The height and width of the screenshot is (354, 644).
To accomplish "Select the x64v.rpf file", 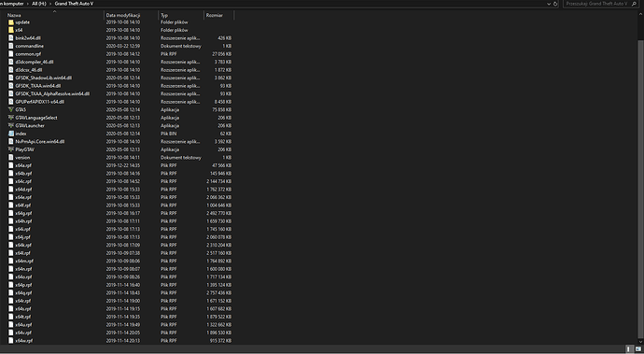I will (23, 333).
